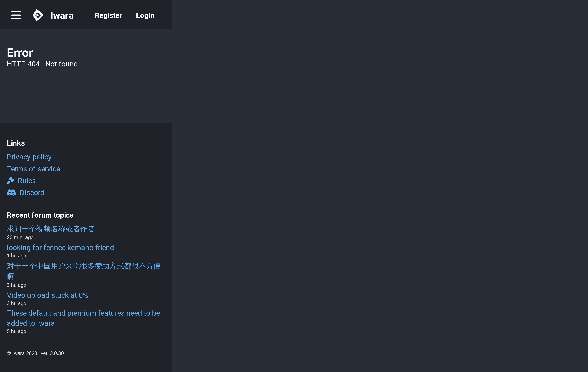Open forum topic 求问一个视频名称或者作者
This screenshot has height=372, width=588.
(x=51, y=229)
